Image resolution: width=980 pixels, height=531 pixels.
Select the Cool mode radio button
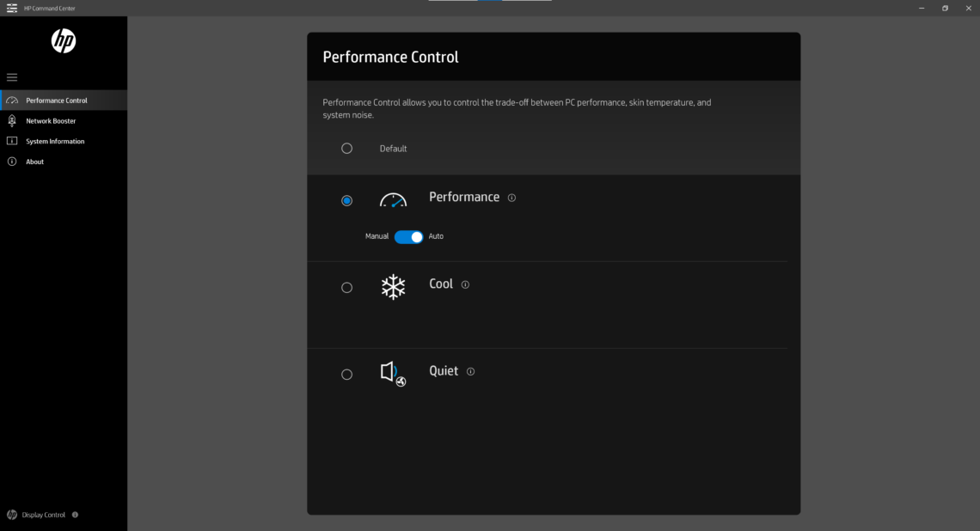click(x=347, y=287)
